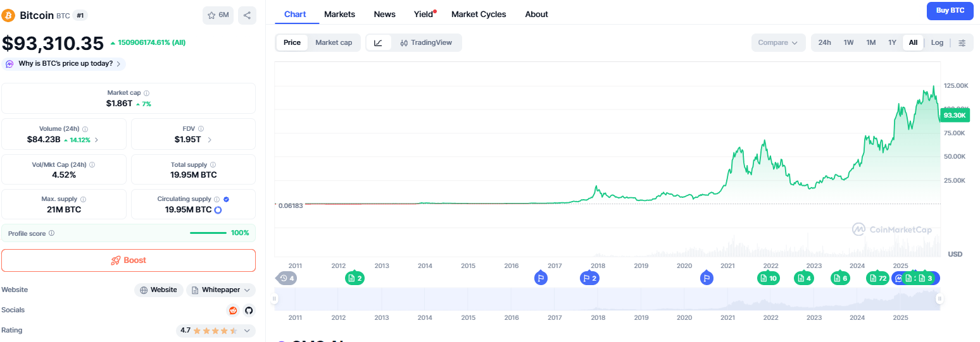The width and height of the screenshot is (980, 342).
Task: Click the $93,310.35 price text
Action: click(x=53, y=43)
